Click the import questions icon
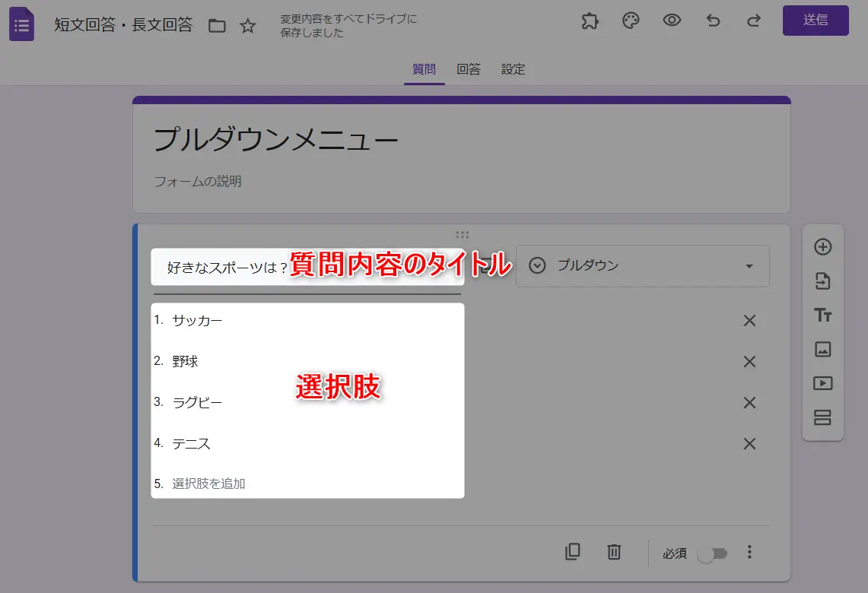This screenshot has width=868, height=593. point(822,281)
